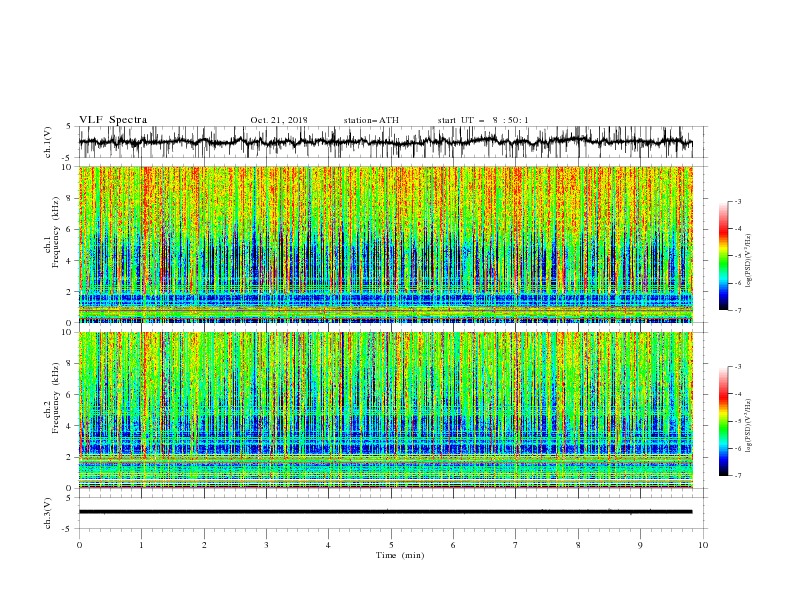The height and width of the screenshot is (612, 792).
Task: Click the ch.1 voltage waveform trace
Action: click(385, 142)
